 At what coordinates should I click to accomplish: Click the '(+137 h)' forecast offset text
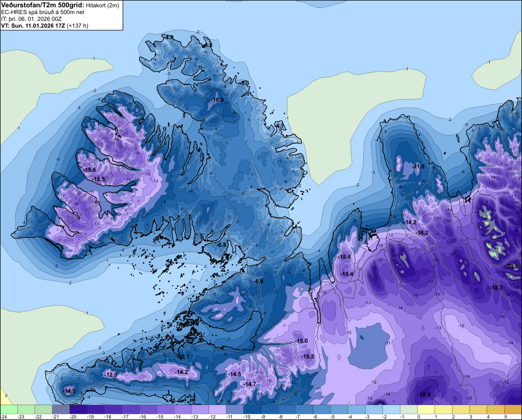tap(78, 26)
